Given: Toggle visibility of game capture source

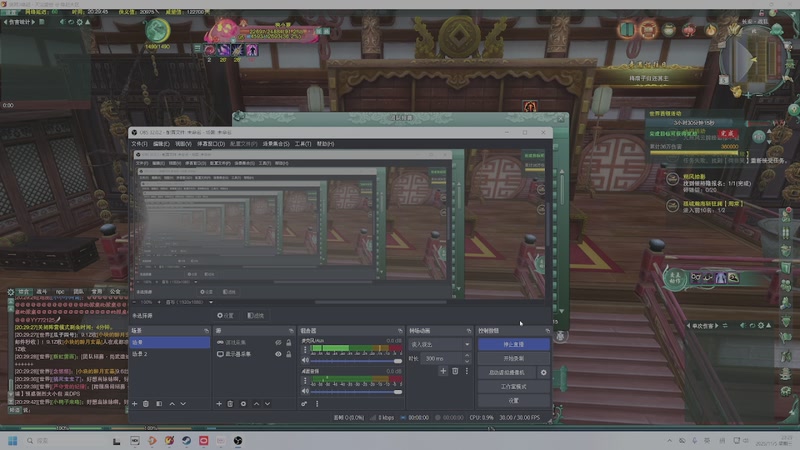Looking at the screenshot, I should (x=278, y=342).
